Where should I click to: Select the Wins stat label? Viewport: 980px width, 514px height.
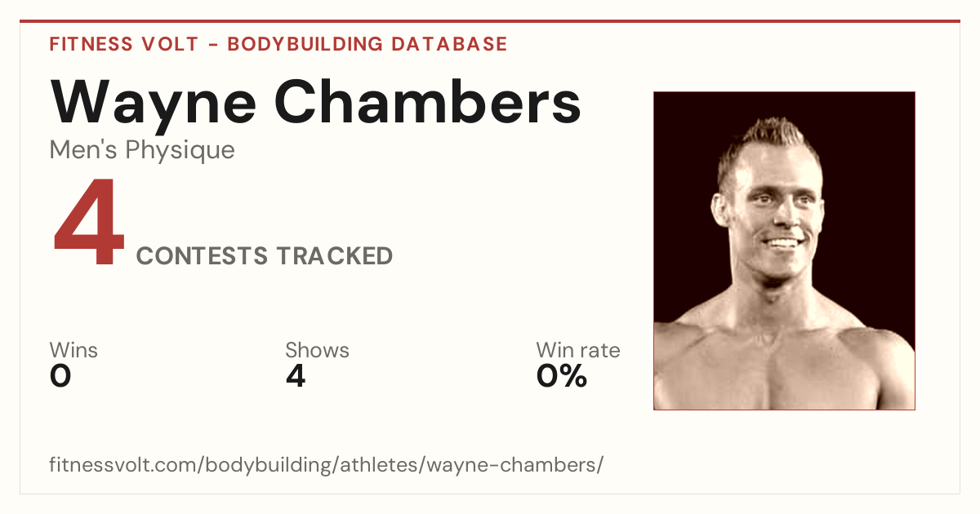click(x=73, y=350)
